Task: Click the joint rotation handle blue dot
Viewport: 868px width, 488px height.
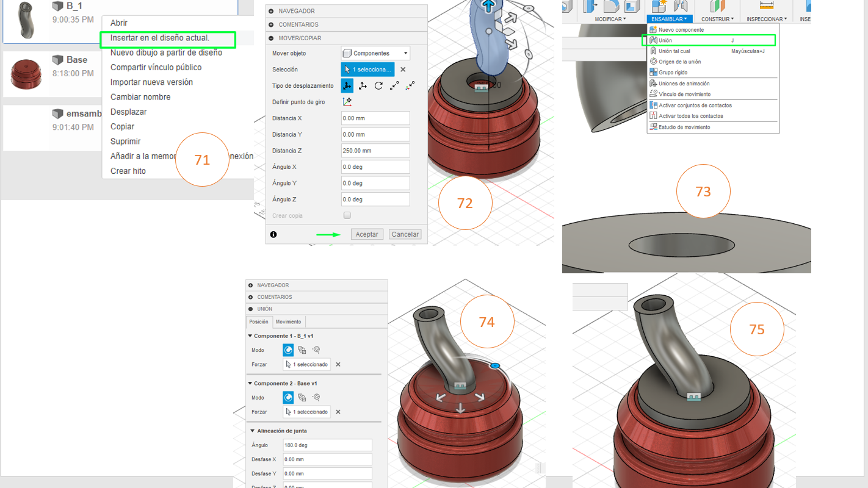Action: tap(495, 365)
